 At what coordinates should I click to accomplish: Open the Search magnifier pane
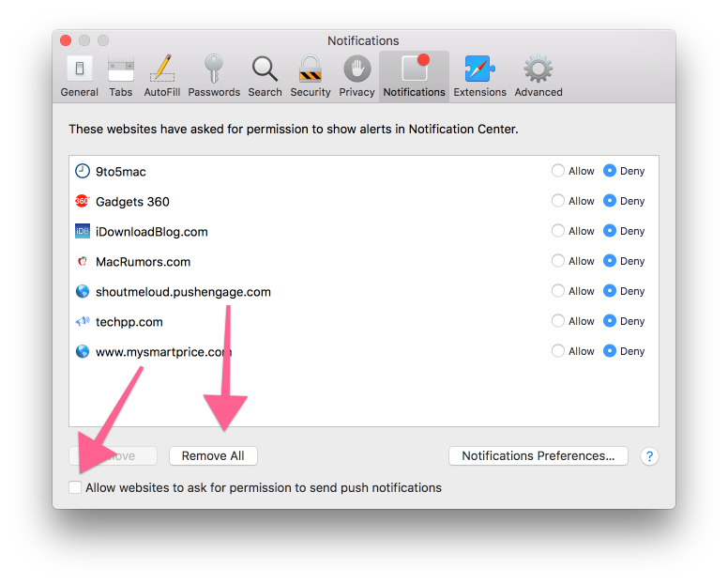[x=265, y=77]
